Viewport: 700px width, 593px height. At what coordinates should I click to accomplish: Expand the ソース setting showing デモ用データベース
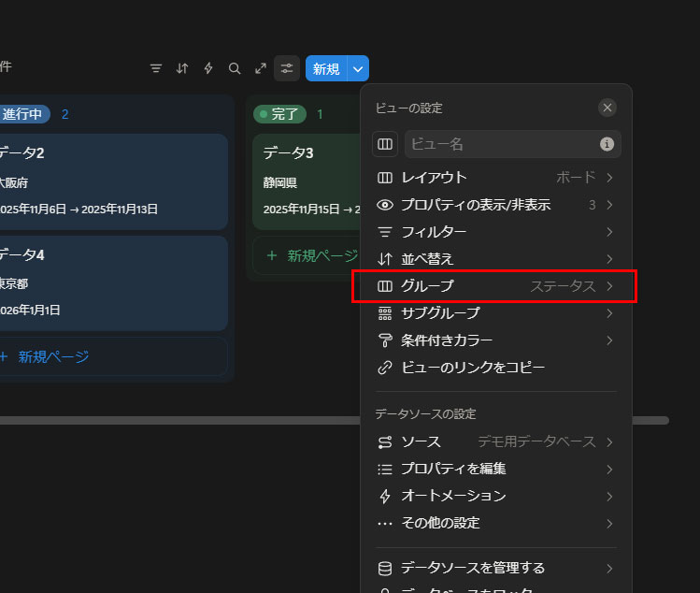point(495,441)
